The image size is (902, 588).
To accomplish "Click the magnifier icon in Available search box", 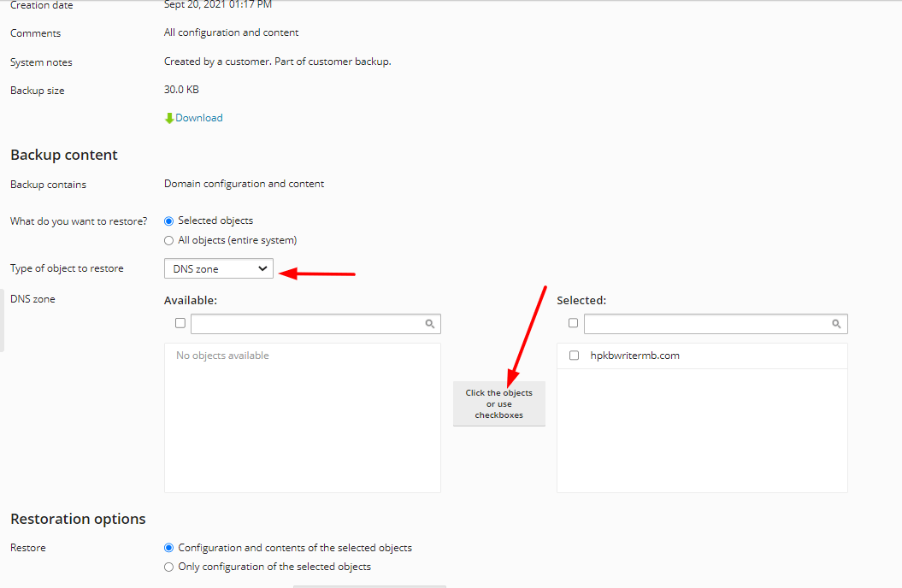I will [431, 324].
